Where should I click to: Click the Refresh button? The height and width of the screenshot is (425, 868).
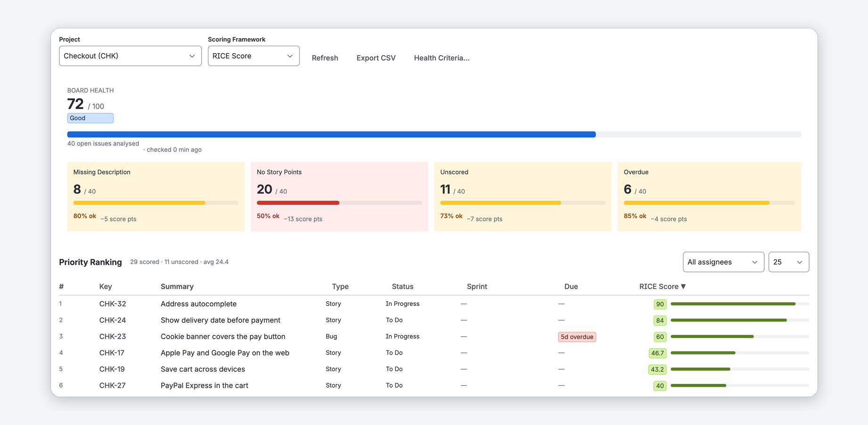325,58
